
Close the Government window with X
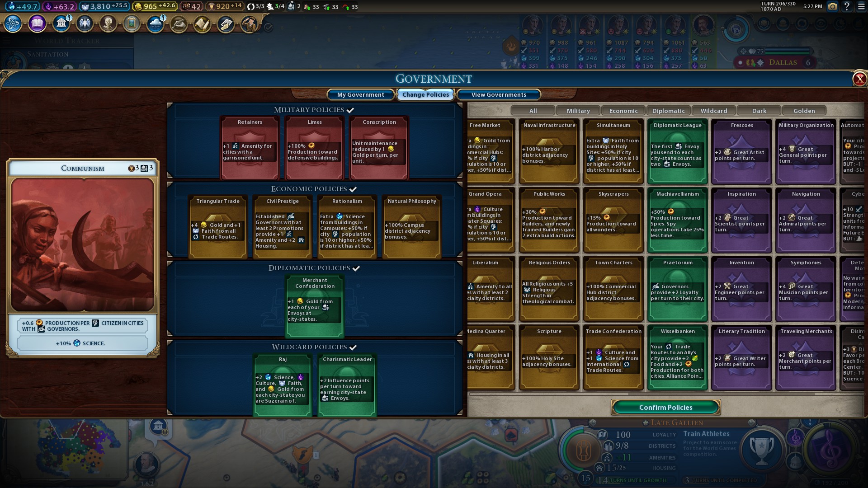[859, 79]
